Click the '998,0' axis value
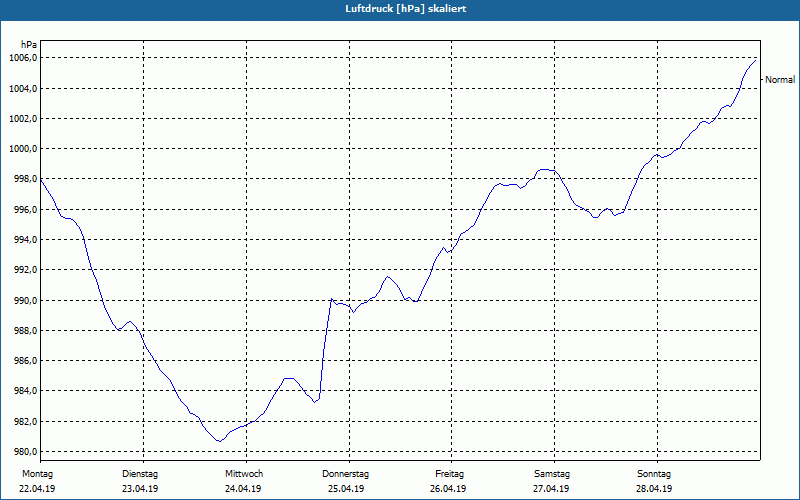This screenshot has width=800, height=500. [25, 179]
